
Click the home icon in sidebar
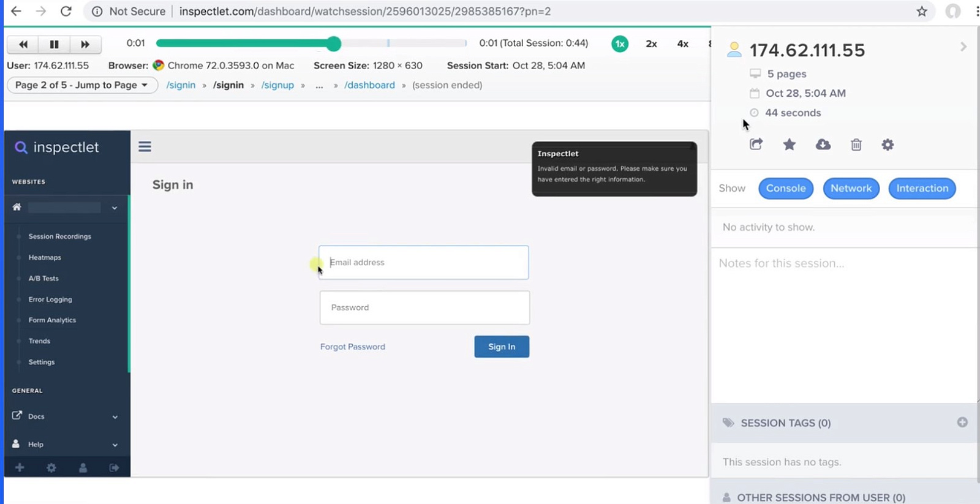17,207
